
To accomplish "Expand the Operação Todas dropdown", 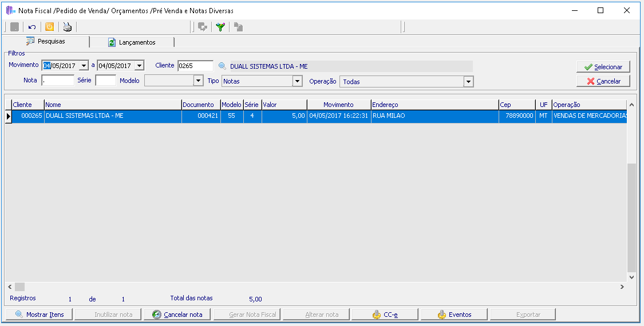I will (x=469, y=82).
